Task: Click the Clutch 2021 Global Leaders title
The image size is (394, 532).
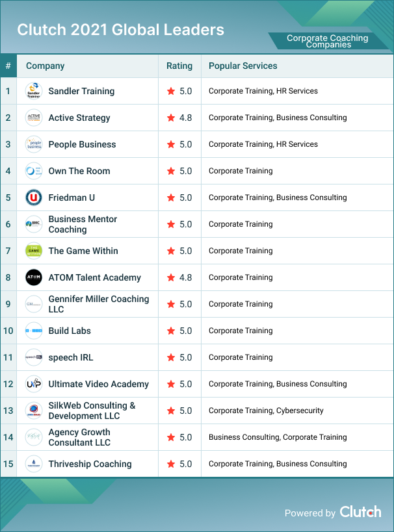Action: click(120, 30)
